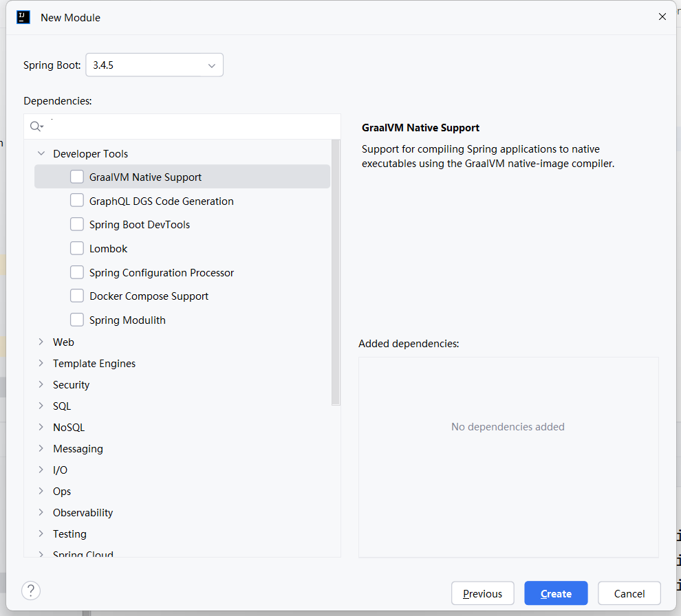Expand the Testing category
Screen dimensions: 681x616
pos(41,533)
